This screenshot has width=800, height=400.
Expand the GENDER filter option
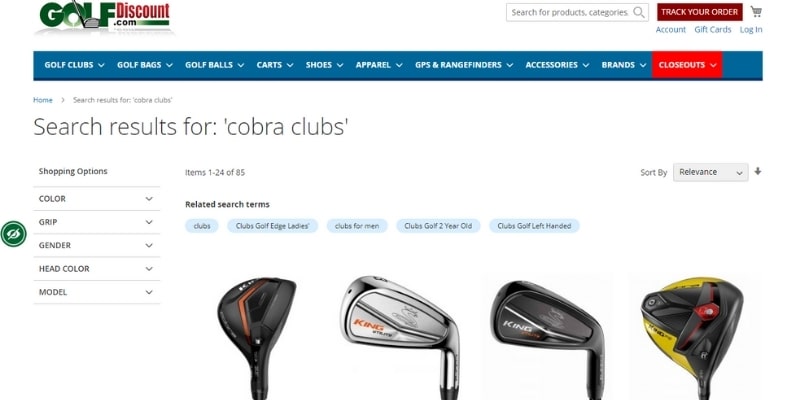click(x=96, y=245)
